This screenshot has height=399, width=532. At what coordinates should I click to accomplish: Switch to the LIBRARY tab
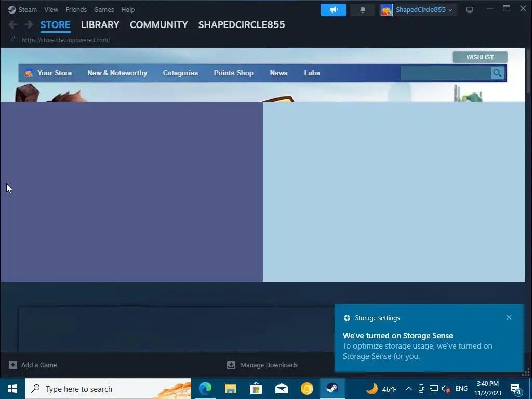(100, 25)
